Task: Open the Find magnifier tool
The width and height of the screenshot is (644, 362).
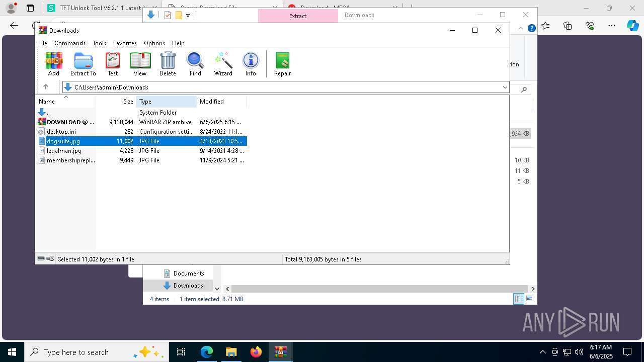Action: (x=195, y=64)
